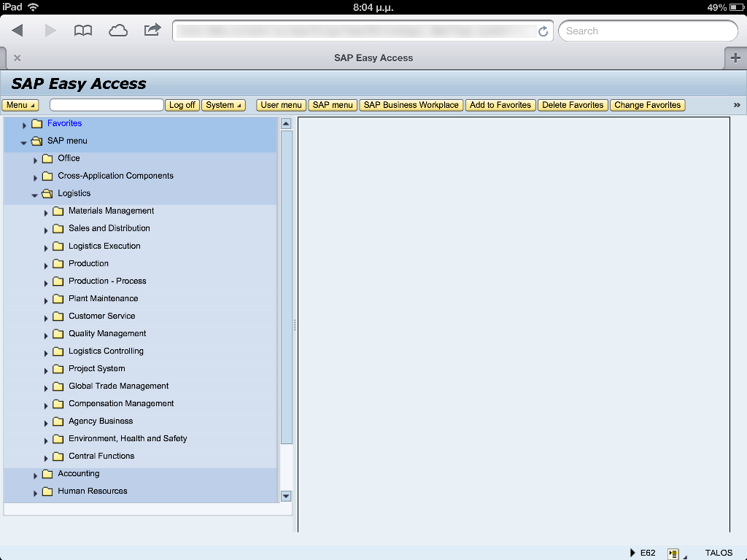Open the System dropdown button
The height and width of the screenshot is (560, 747).
tap(223, 105)
